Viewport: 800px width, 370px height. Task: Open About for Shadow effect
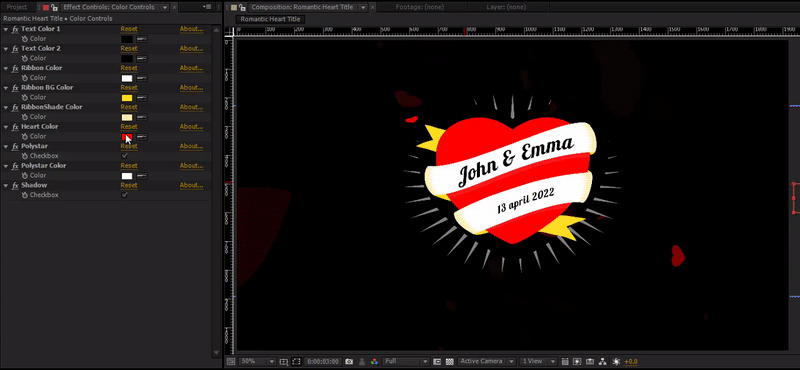pos(191,185)
